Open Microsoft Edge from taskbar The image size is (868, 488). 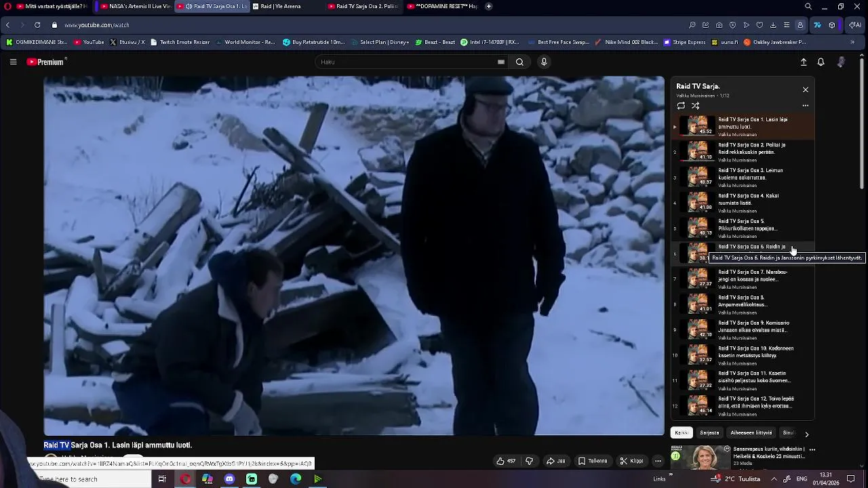pyautogui.click(x=296, y=479)
